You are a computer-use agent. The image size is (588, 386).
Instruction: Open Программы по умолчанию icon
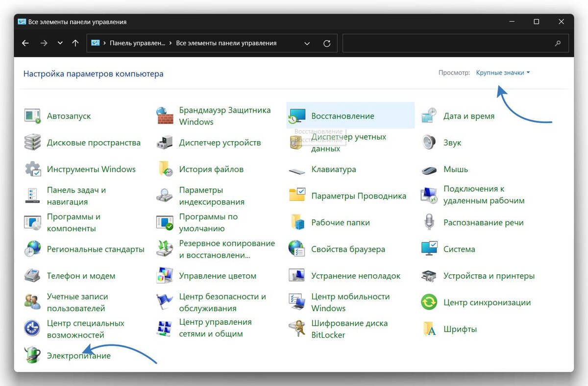165,222
